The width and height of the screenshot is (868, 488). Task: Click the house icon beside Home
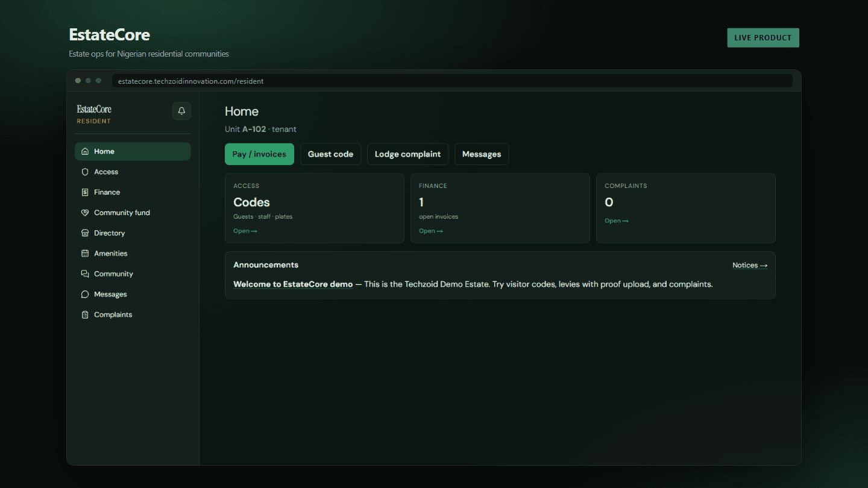[x=85, y=151]
